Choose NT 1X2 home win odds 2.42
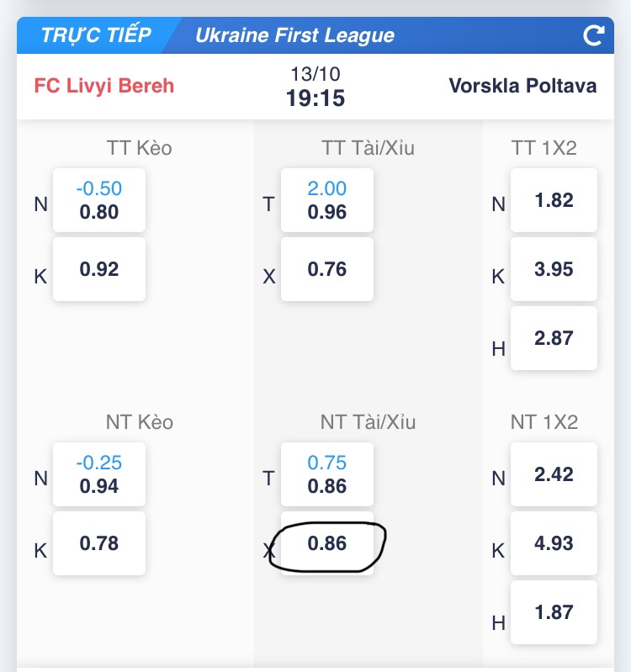Screen dimensions: 631x672 click(554, 474)
